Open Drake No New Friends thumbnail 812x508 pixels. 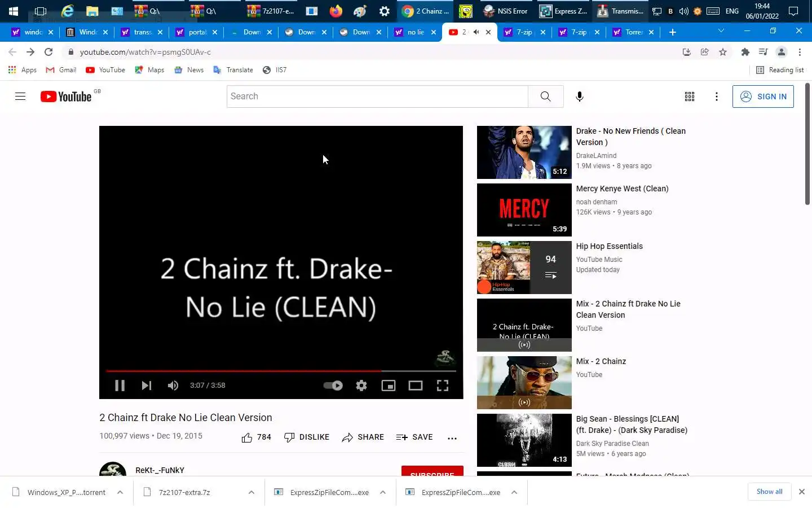[x=524, y=152]
